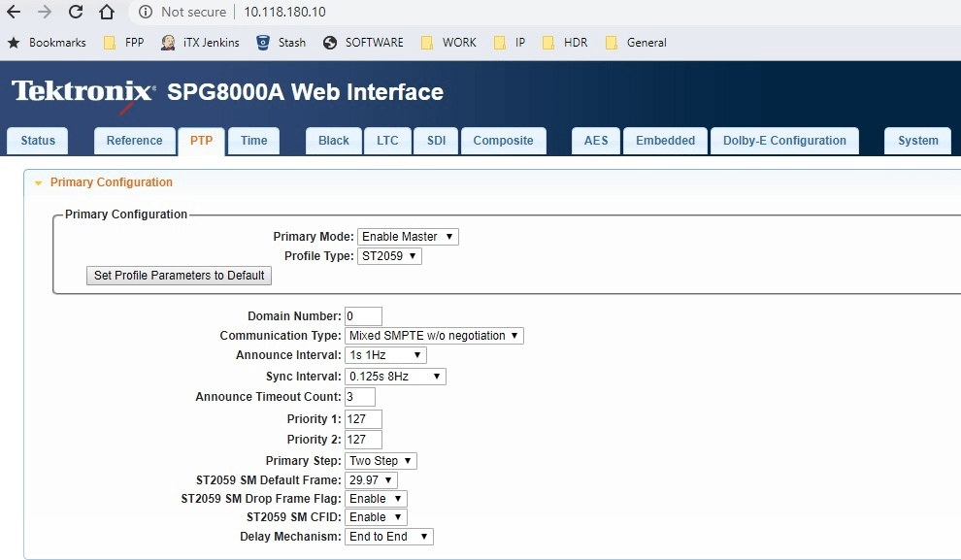
Task: Open the Bookmarks star icon
Action: point(14,43)
